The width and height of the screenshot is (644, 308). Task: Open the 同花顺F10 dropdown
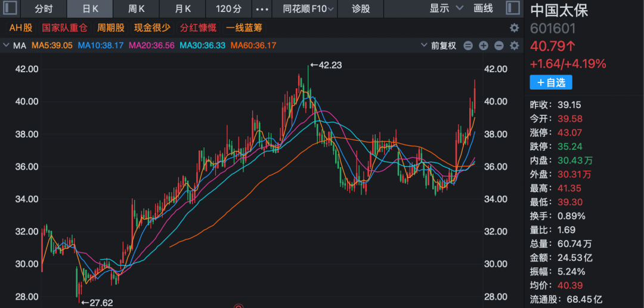pyautogui.click(x=305, y=9)
